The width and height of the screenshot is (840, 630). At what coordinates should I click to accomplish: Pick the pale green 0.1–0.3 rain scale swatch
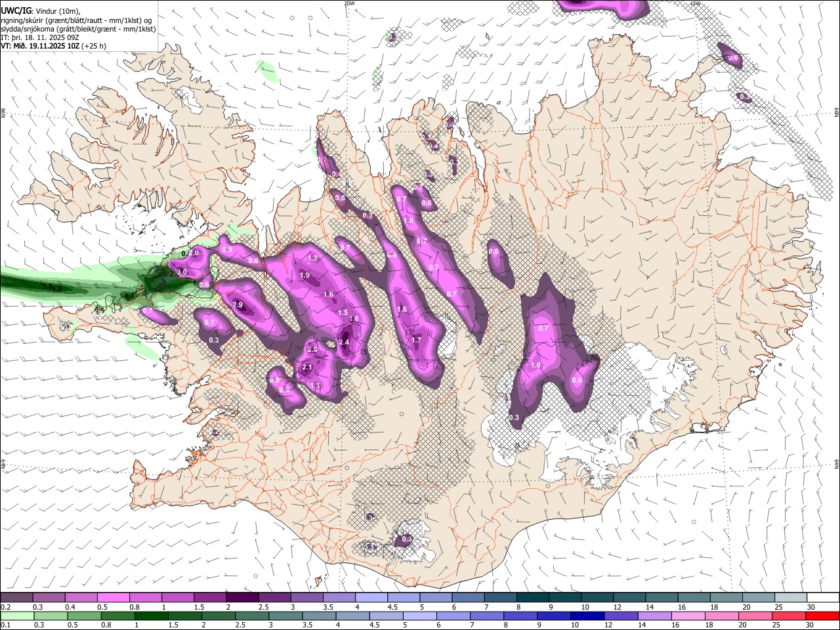pos(17,616)
